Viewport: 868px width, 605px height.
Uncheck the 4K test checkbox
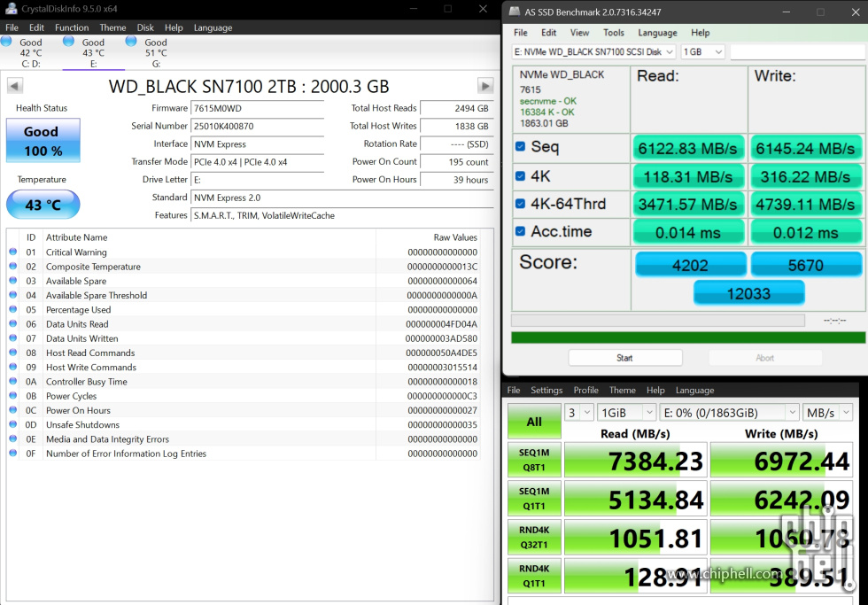coord(521,176)
